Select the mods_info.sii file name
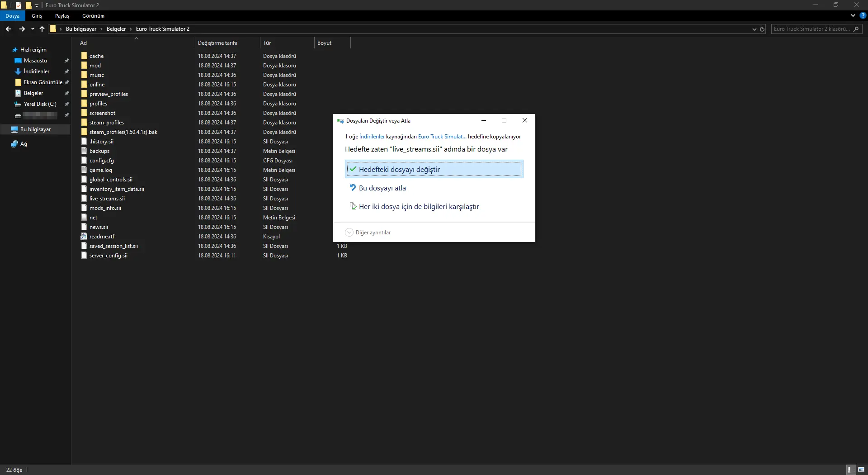Screen dimensions: 868x475 (x=105, y=208)
